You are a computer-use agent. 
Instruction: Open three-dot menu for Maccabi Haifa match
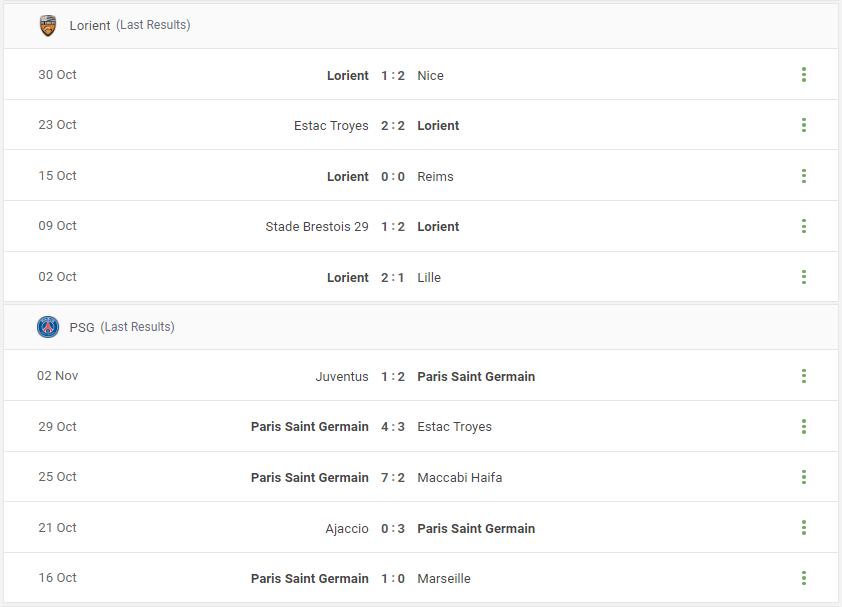(803, 477)
